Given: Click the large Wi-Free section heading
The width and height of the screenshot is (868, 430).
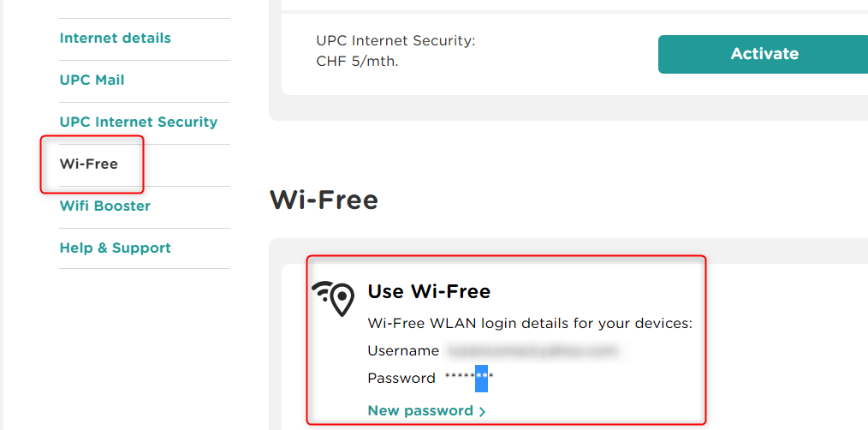Looking at the screenshot, I should (x=324, y=200).
